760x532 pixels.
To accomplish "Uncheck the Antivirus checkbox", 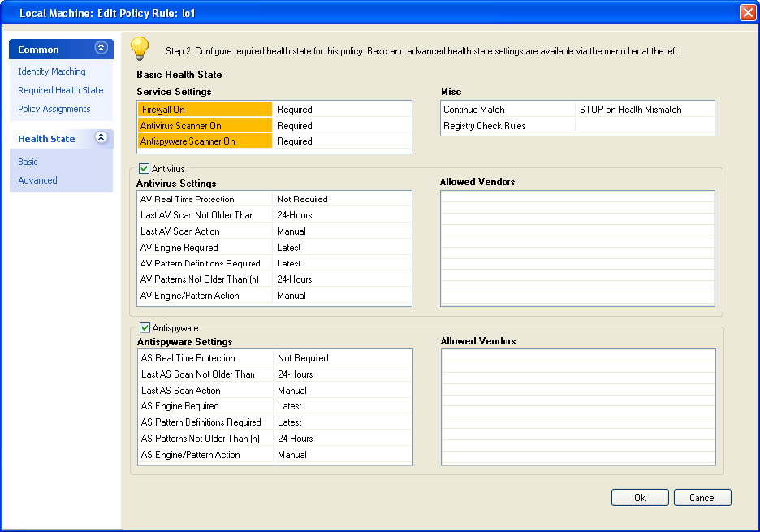I will pos(145,169).
